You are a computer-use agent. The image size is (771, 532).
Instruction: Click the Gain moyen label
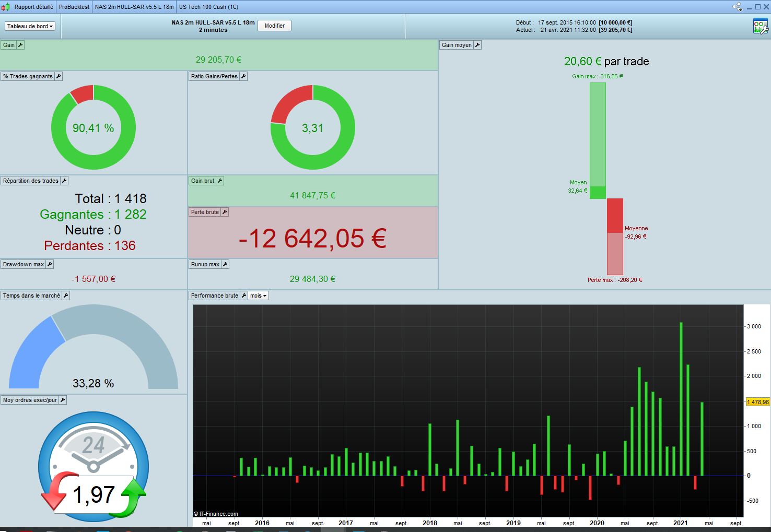click(457, 45)
